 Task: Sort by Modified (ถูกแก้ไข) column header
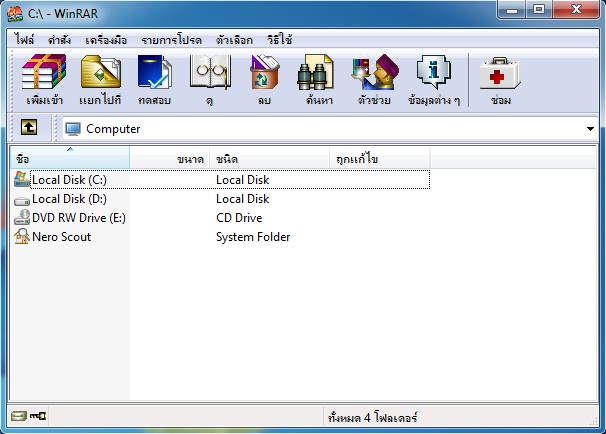coord(380,157)
